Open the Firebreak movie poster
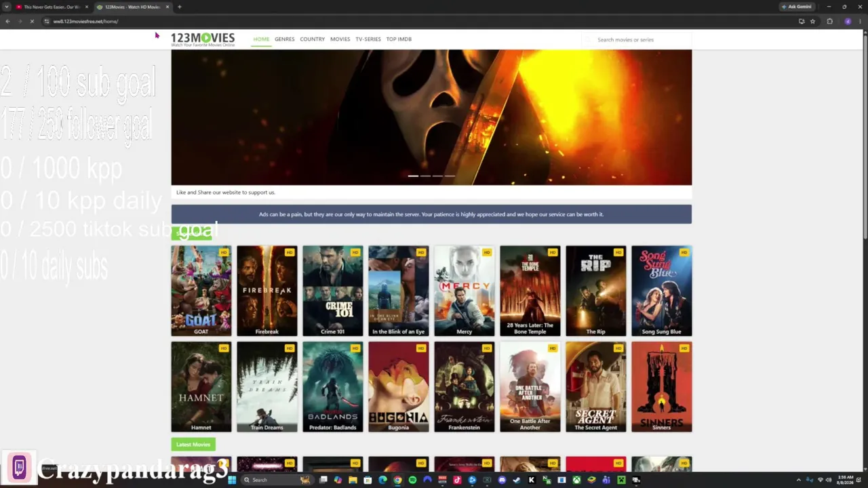 click(x=267, y=290)
